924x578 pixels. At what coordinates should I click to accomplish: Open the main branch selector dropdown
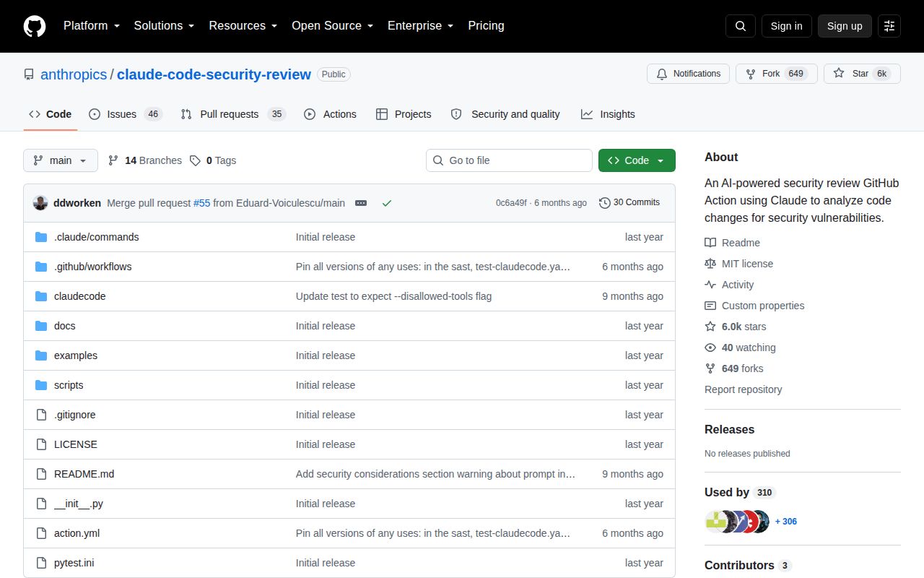61,160
